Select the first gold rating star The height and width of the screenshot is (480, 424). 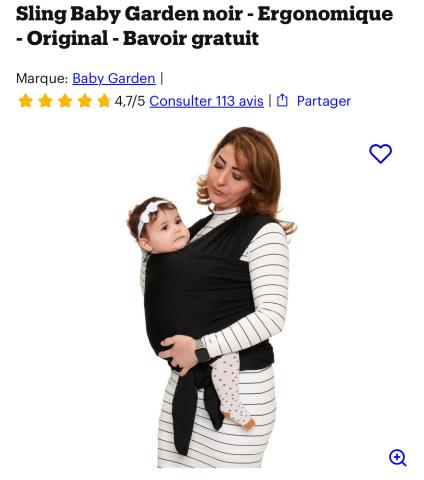[x=25, y=101]
